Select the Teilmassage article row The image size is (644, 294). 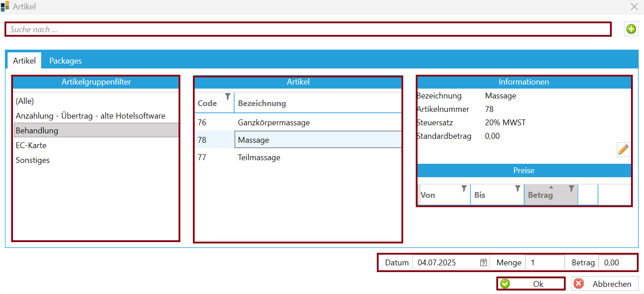click(298, 158)
